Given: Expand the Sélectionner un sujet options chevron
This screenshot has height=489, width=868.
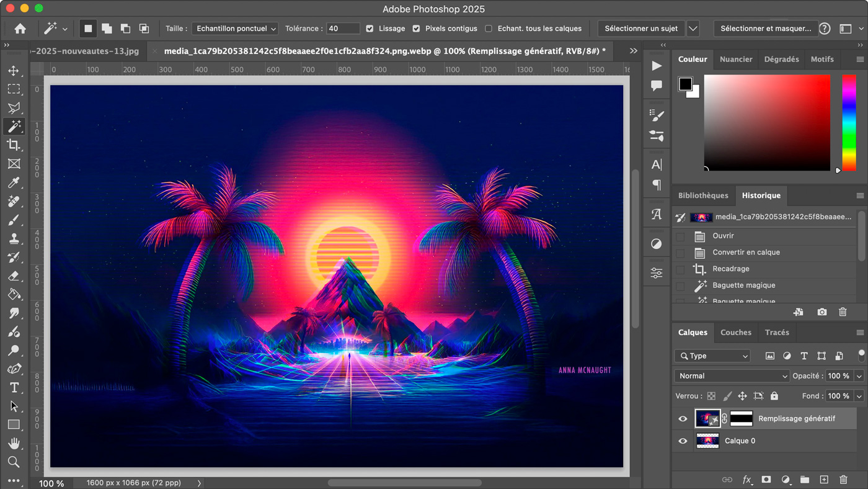Looking at the screenshot, I should point(693,28).
